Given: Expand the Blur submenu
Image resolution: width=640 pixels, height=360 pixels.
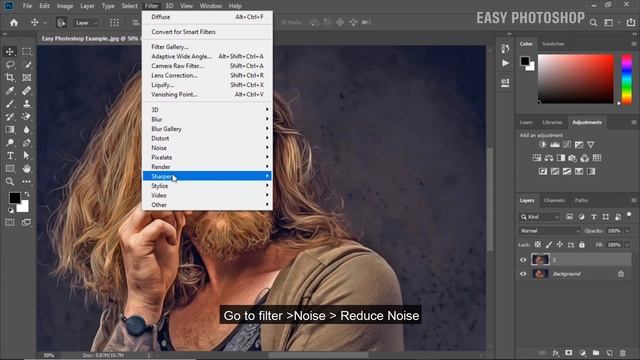Looking at the screenshot, I should click(x=207, y=119).
